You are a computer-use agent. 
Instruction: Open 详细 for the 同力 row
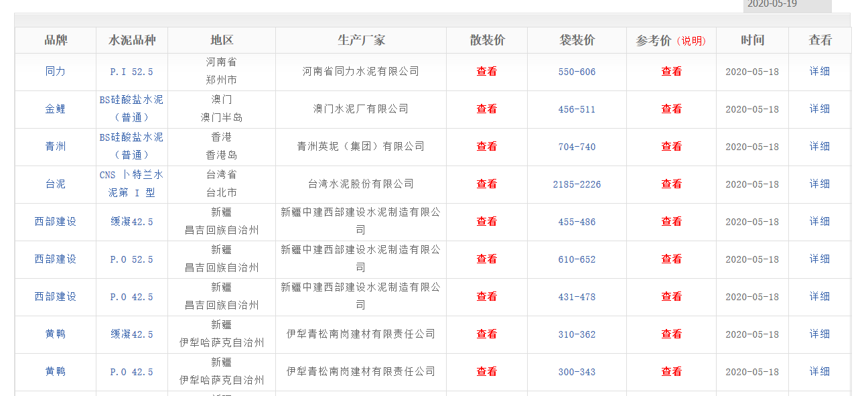click(x=819, y=72)
